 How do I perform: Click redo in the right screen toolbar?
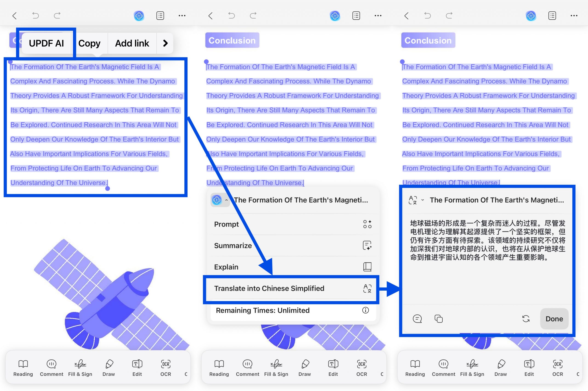449,15
